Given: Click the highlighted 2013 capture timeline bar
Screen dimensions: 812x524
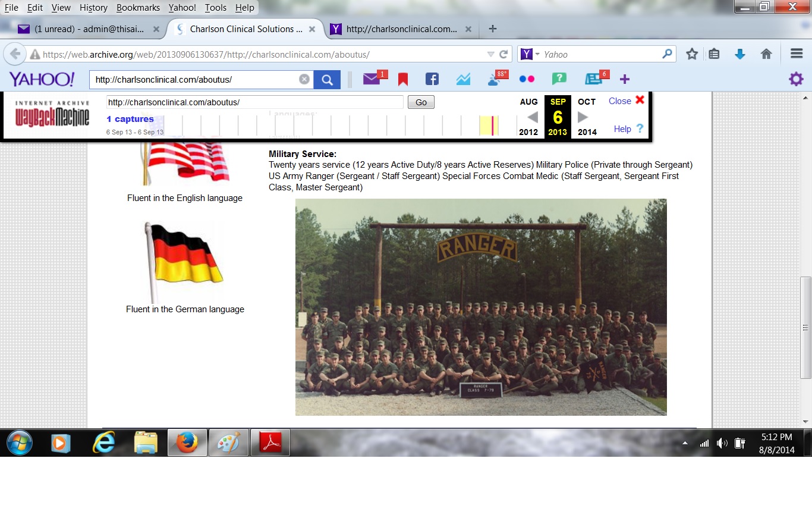Looking at the screenshot, I should (x=489, y=125).
